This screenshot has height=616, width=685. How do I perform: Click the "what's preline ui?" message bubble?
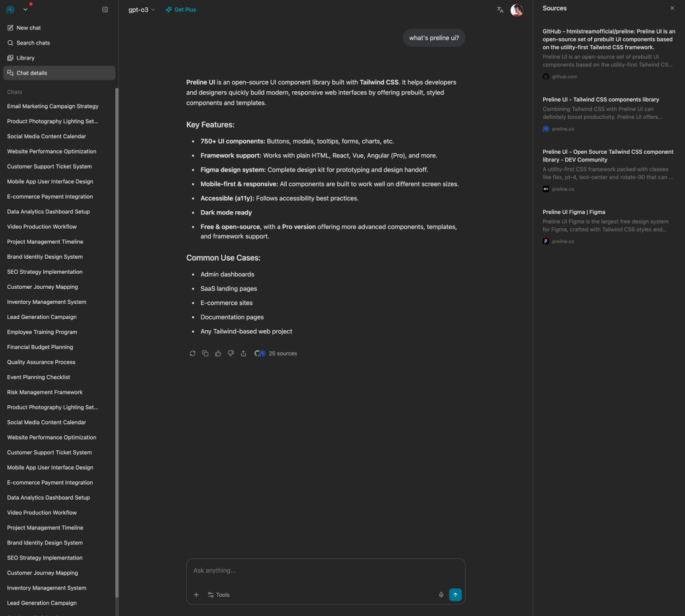pos(434,38)
